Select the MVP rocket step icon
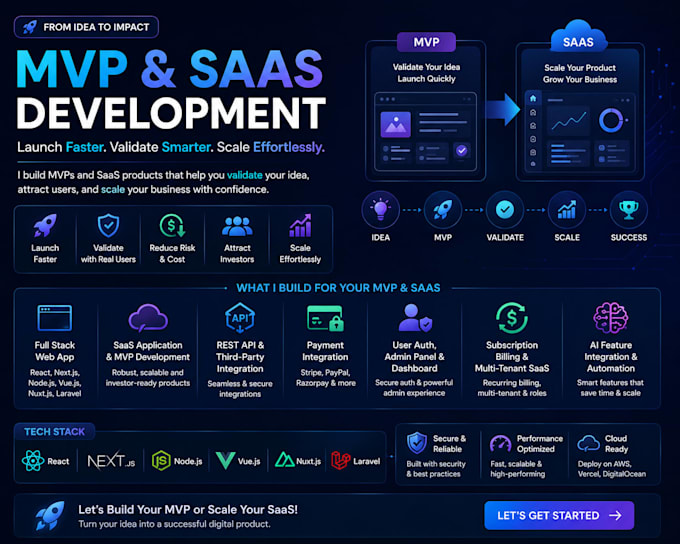The width and height of the screenshot is (680, 544). pyautogui.click(x=443, y=210)
